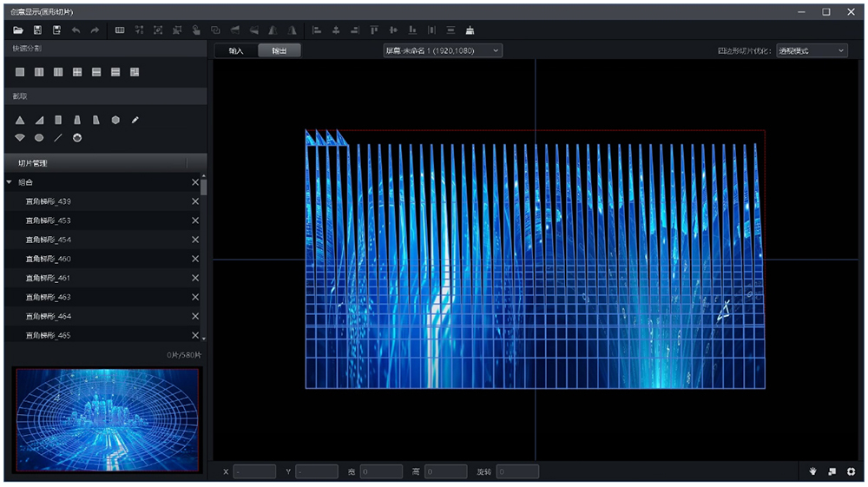Click the open folder icon in toolbar

[x=17, y=30]
